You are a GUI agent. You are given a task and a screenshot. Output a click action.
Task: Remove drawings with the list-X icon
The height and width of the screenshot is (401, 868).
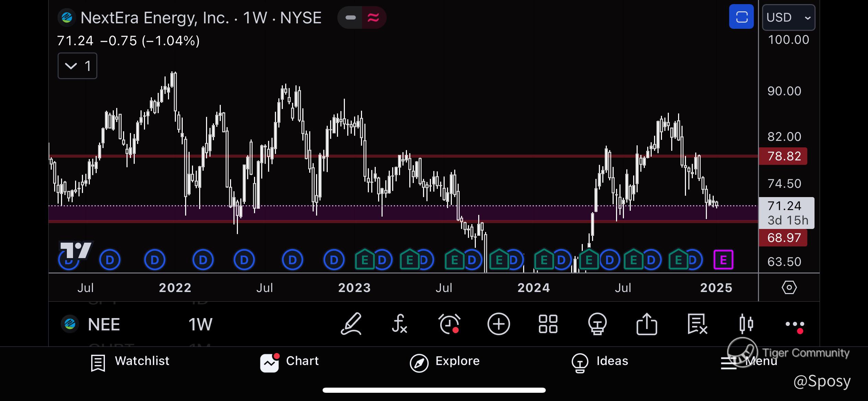[697, 324]
